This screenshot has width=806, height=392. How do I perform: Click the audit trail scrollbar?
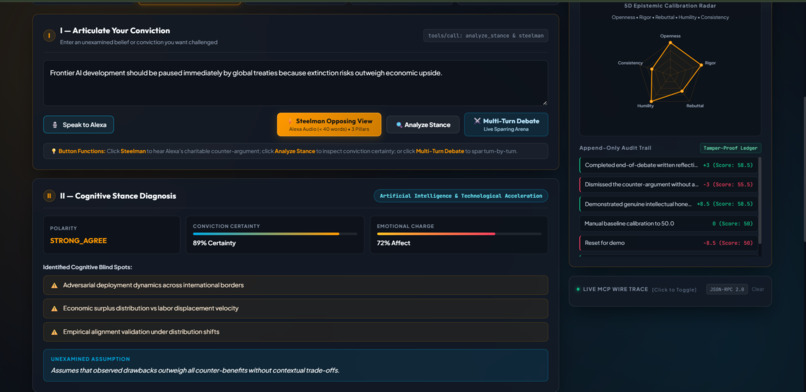tap(760, 200)
